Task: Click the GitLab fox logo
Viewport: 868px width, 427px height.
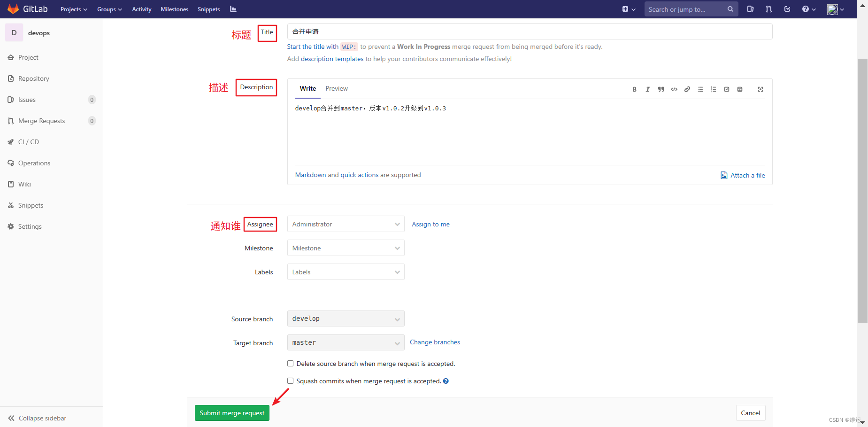Action: (13, 9)
